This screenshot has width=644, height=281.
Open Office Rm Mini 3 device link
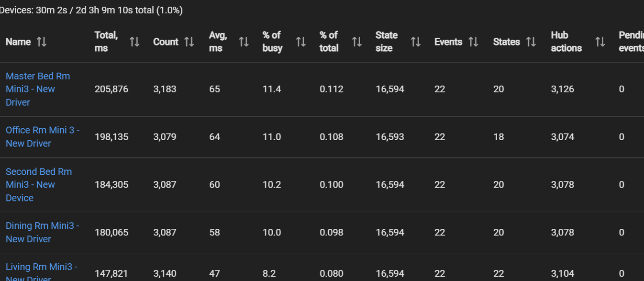pyautogui.click(x=43, y=136)
